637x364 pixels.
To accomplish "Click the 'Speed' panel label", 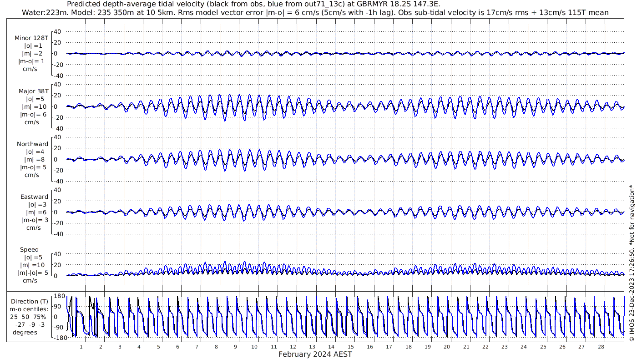I will pyautogui.click(x=29, y=250).
